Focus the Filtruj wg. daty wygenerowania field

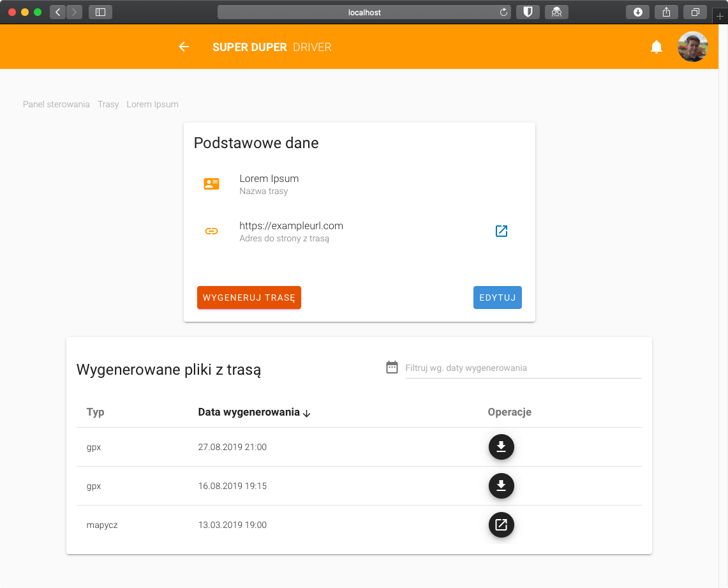click(523, 368)
